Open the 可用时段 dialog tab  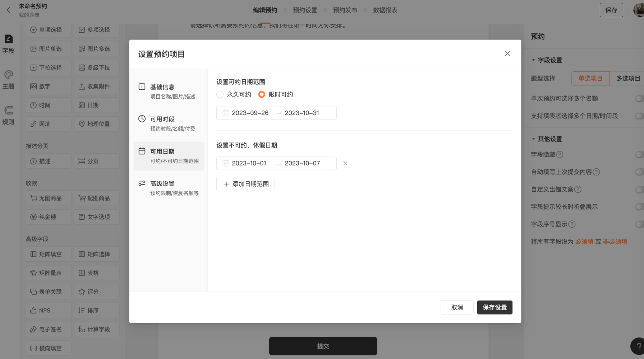click(168, 123)
